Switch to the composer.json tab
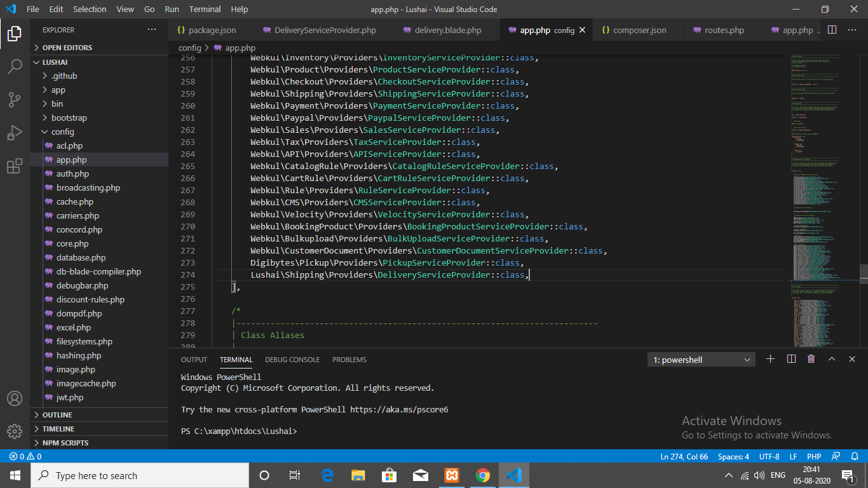Viewport: 868px width, 488px height. 639,30
